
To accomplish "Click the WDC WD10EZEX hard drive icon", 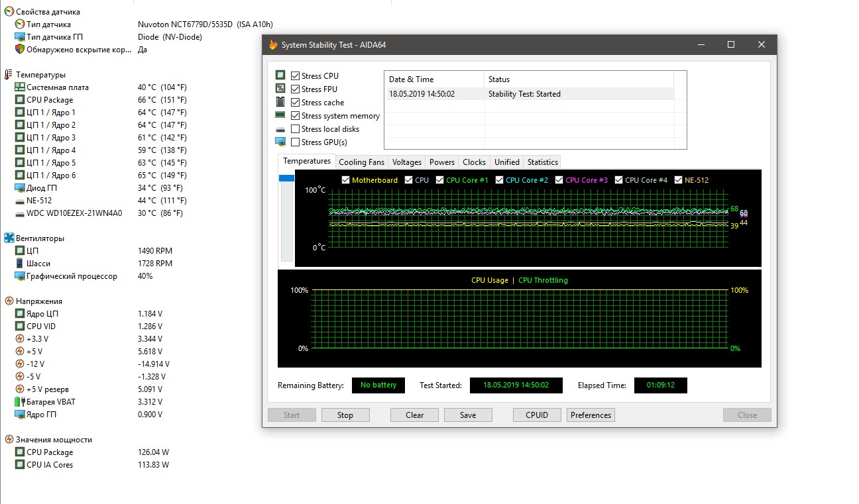I will [x=20, y=213].
